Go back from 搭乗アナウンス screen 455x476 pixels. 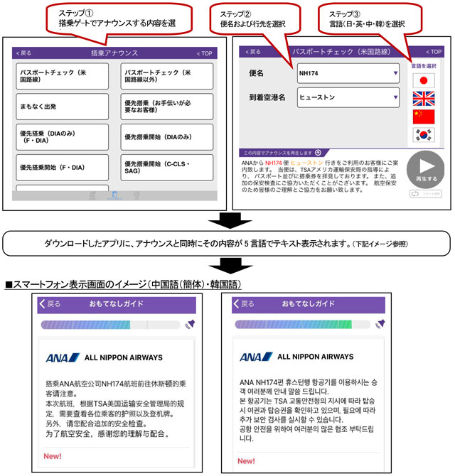[x=23, y=53]
